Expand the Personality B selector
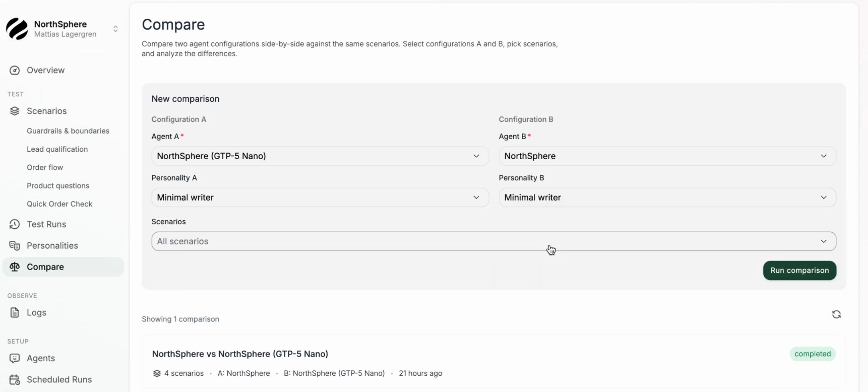This screenshot has height=392, width=868. 667,197
